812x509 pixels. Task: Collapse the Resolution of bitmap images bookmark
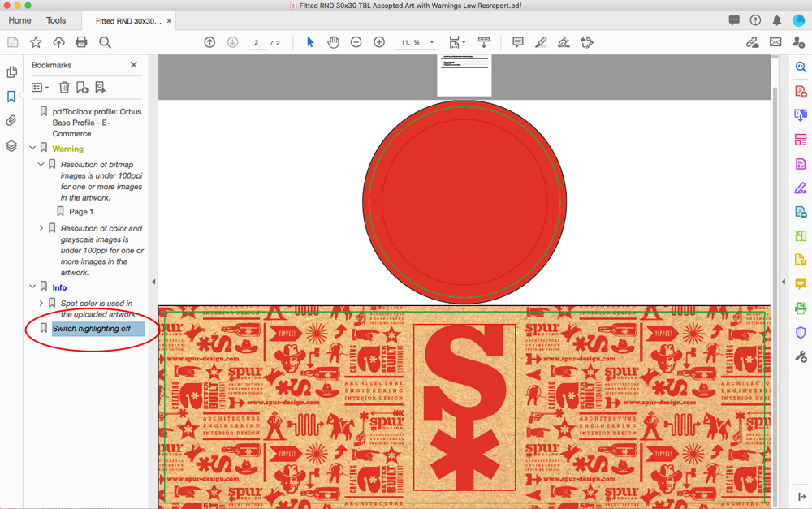41,164
